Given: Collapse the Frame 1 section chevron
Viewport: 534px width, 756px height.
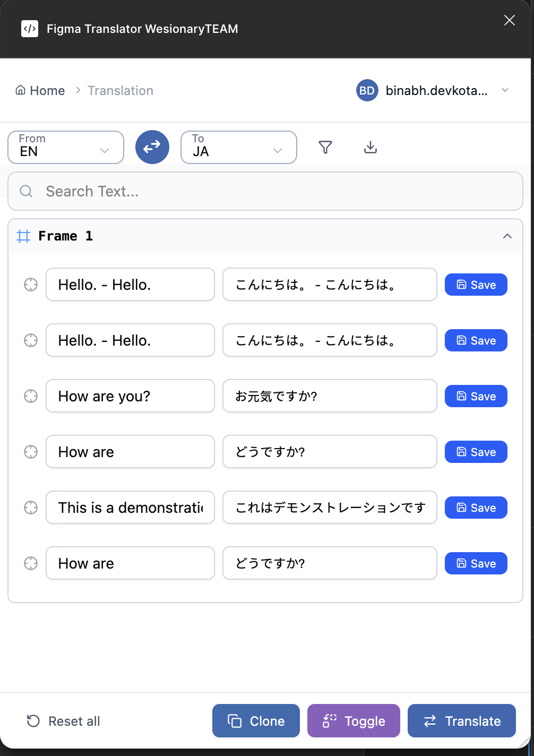Looking at the screenshot, I should coord(507,236).
